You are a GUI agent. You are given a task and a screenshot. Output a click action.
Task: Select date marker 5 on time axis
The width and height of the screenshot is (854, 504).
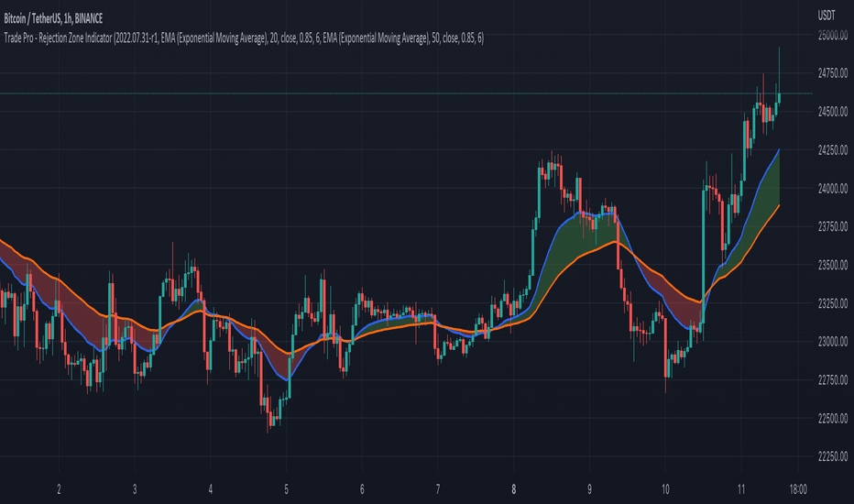point(286,489)
